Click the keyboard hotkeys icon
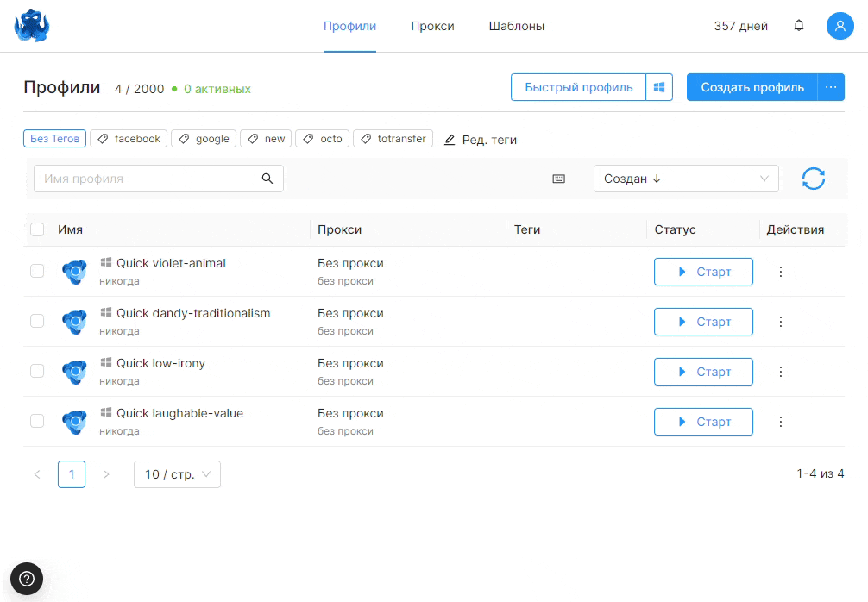This screenshot has height=602, width=868. point(558,179)
